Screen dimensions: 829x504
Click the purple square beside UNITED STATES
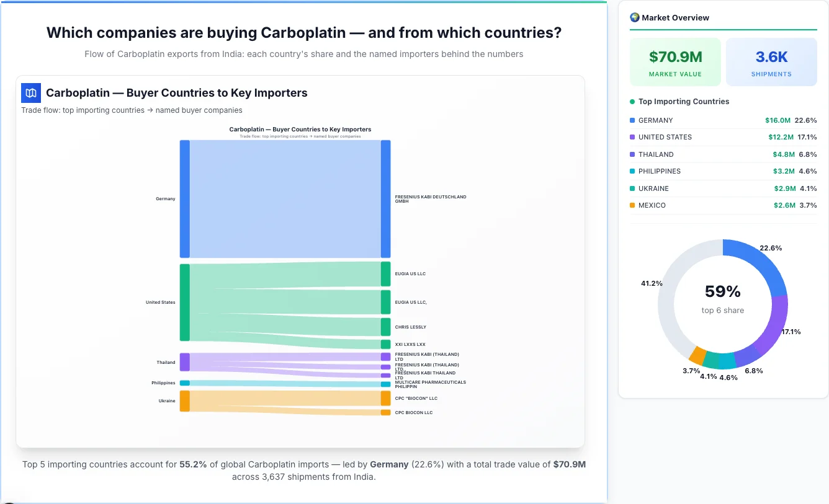pos(632,137)
